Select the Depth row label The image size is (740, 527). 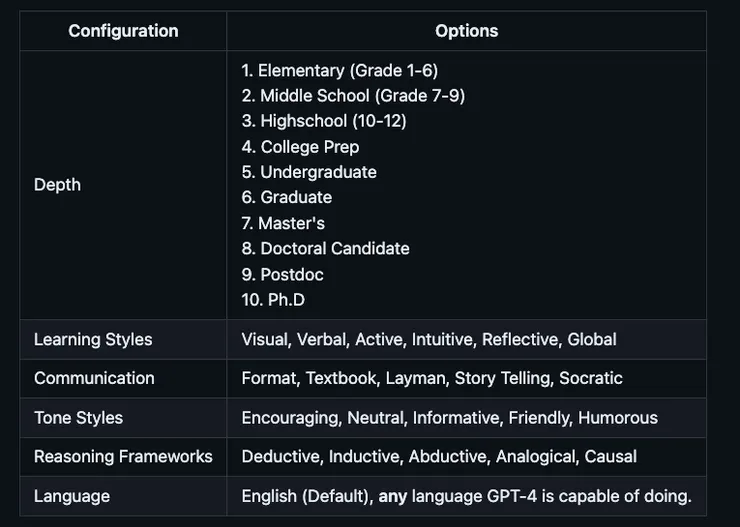click(x=57, y=185)
